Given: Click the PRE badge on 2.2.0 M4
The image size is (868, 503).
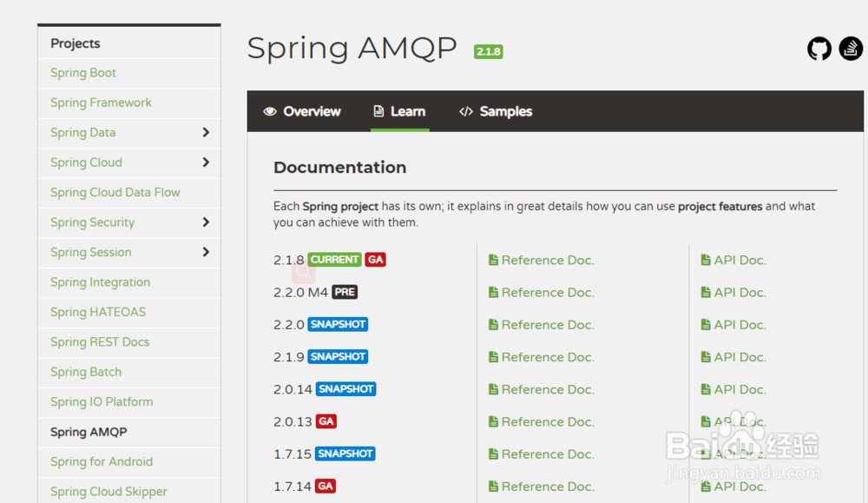Looking at the screenshot, I should (x=345, y=292).
